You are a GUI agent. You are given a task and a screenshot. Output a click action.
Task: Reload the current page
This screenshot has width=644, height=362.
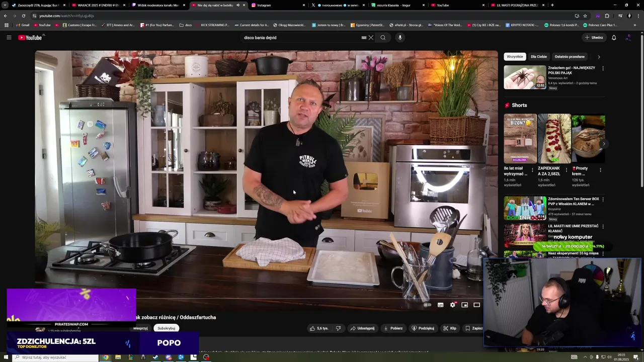tap(23, 16)
